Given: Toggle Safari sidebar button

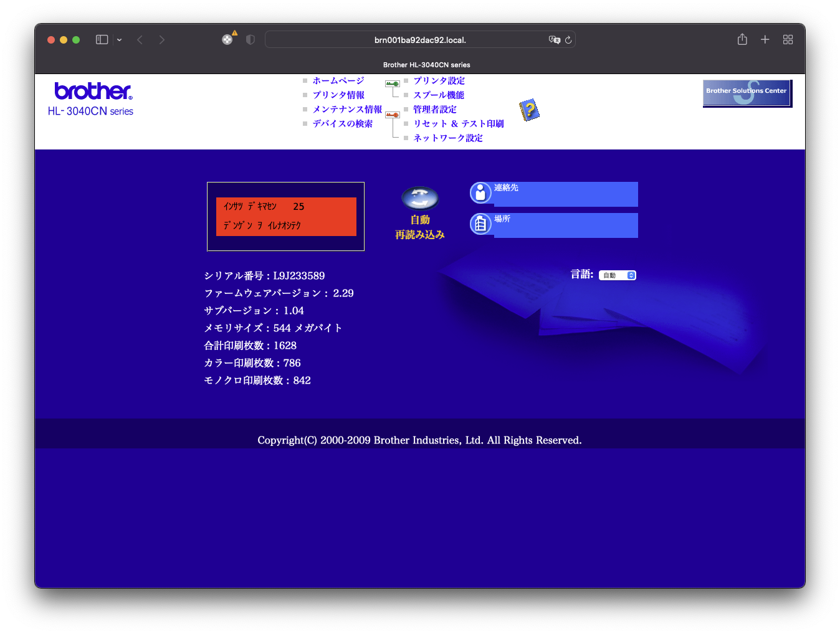Looking at the screenshot, I should tap(102, 40).
